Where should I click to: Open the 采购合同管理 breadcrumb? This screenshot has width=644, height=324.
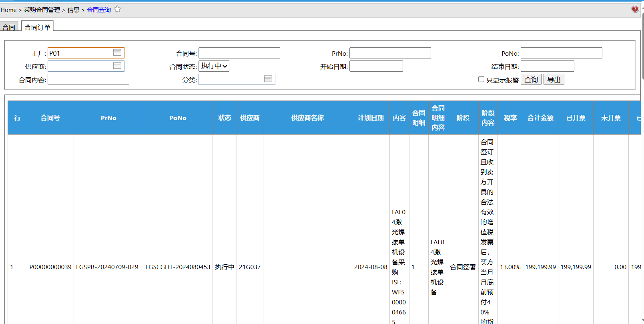click(x=42, y=10)
